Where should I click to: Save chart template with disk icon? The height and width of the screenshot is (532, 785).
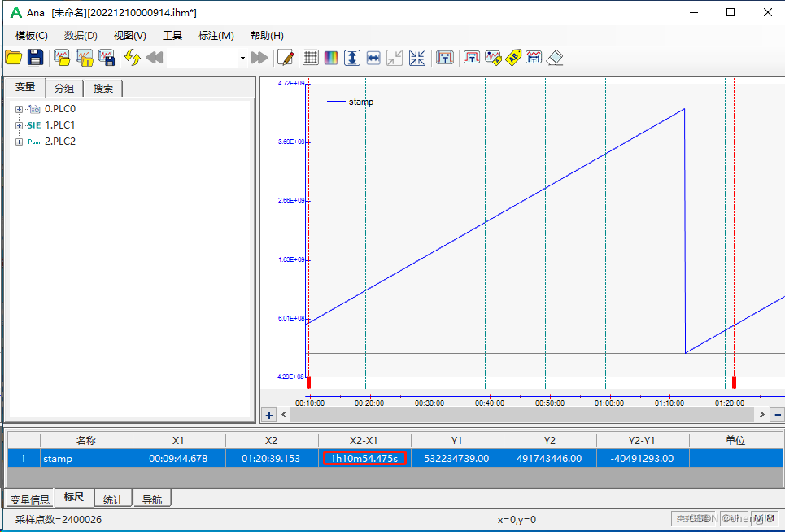click(x=107, y=58)
